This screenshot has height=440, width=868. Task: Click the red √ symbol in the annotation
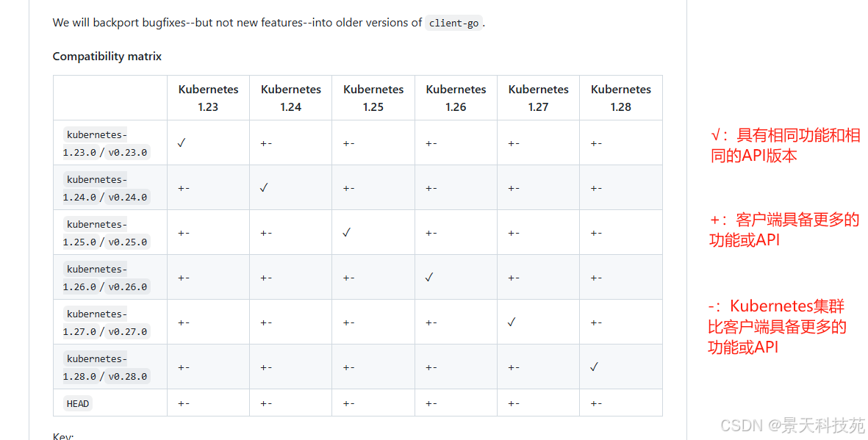716,137
